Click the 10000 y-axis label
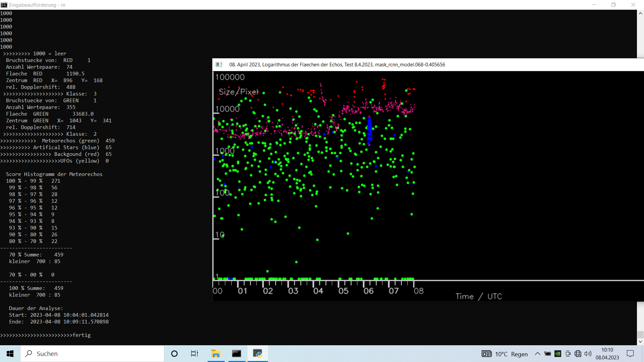Screen dimensions: 644x362 click(x=227, y=109)
